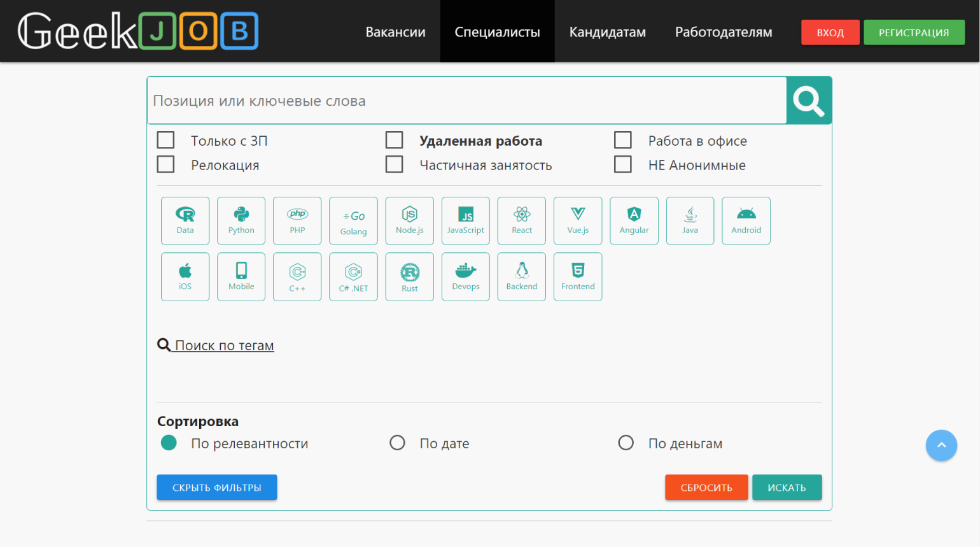Screen dimensions: 980x547
Task: Check the 'Удаленная работа' checkbox
Action: (395, 140)
